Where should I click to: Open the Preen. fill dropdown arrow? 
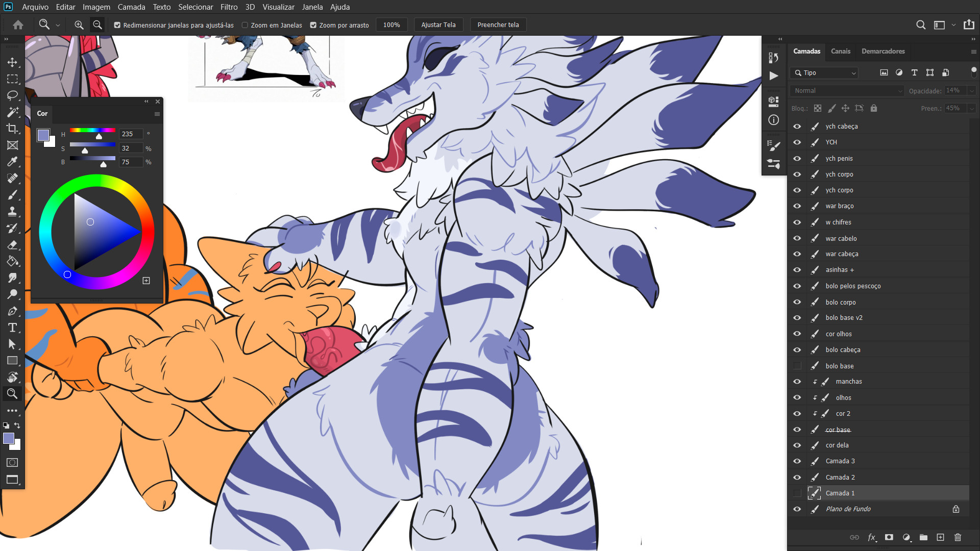[972, 108]
